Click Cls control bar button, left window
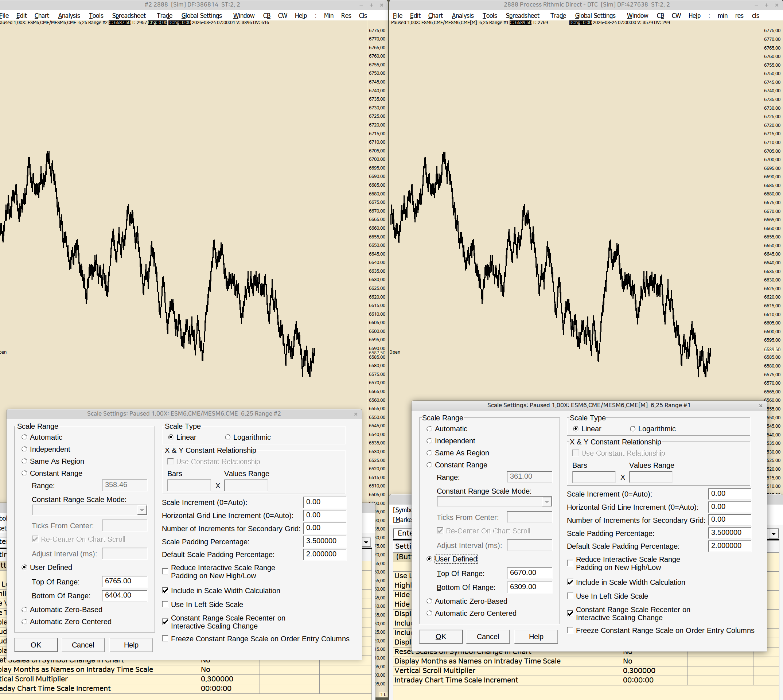Screen dimensions: 783x700 pos(363,15)
